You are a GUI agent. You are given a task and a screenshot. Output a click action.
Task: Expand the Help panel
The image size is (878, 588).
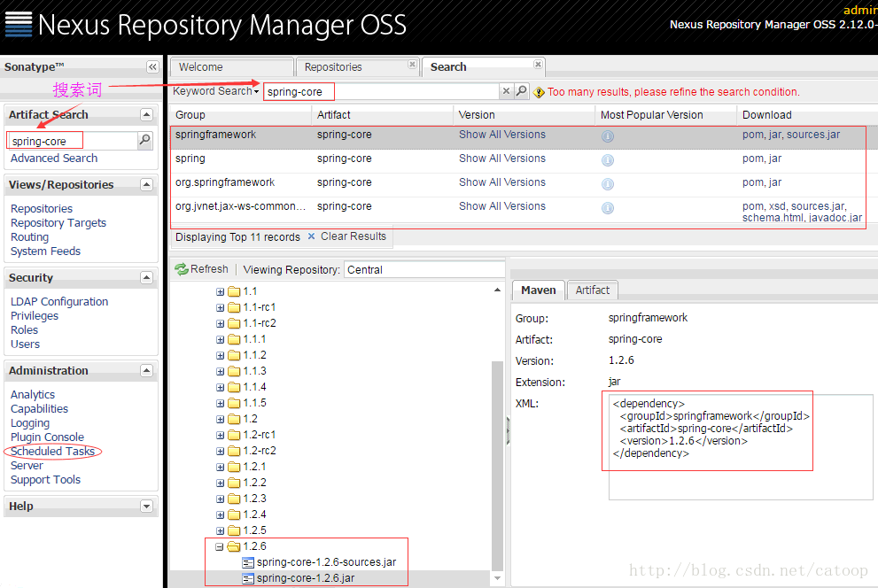tap(146, 507)
